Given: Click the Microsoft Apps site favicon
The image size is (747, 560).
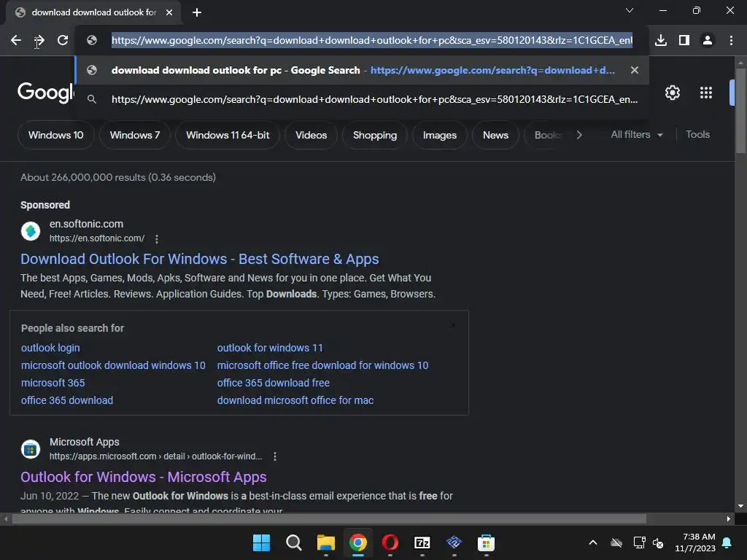Looking at the screenshot, I should 31,449.
